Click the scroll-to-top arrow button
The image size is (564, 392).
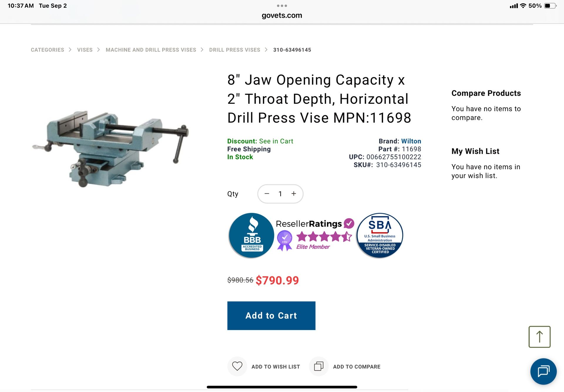point(539,337)
